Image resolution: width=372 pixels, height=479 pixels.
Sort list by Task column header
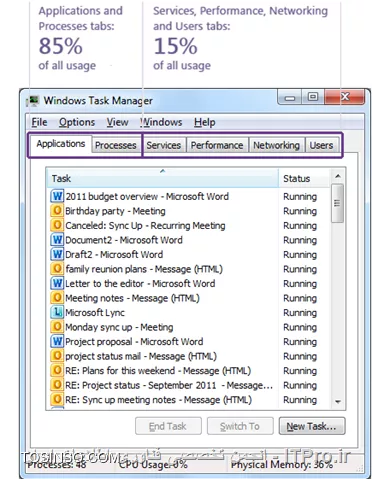[x=162, y=178]
